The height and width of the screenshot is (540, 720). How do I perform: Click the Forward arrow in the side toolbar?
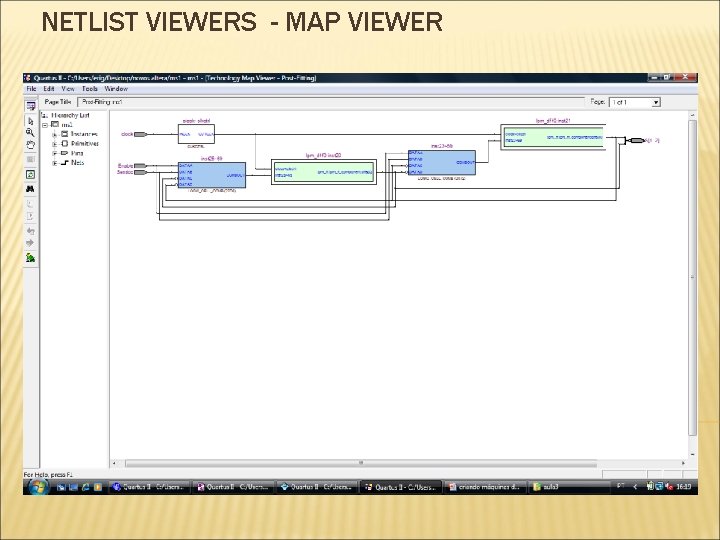click(31, 242)
